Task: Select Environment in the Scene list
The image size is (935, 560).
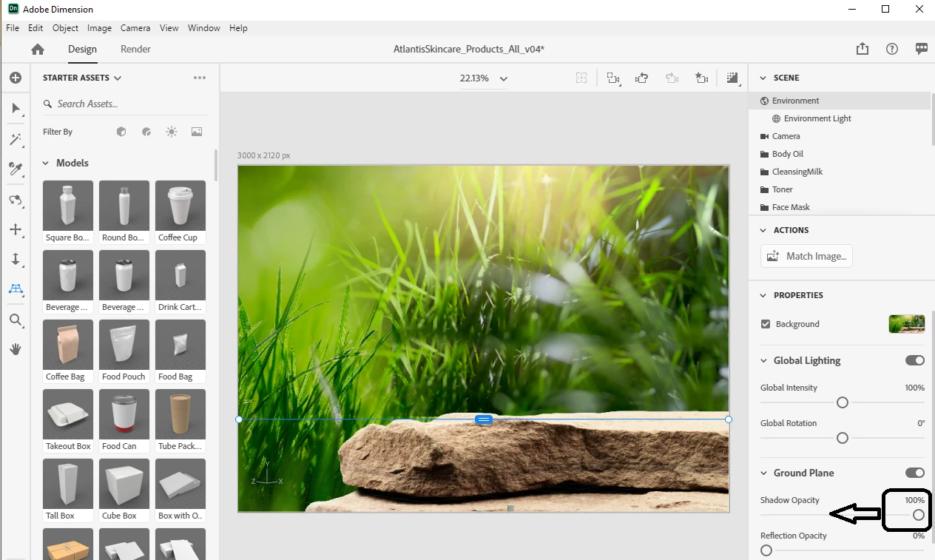Action: click(840, 101)
